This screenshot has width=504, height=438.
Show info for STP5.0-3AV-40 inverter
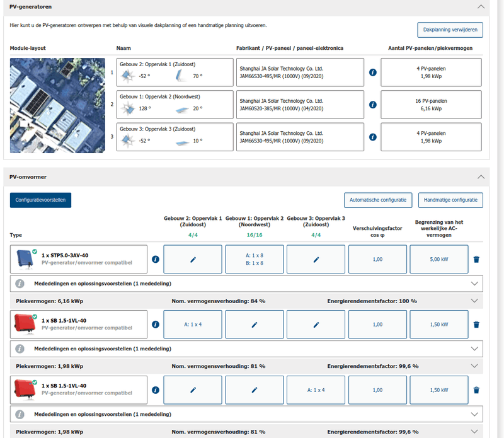[x=156, y=259]
